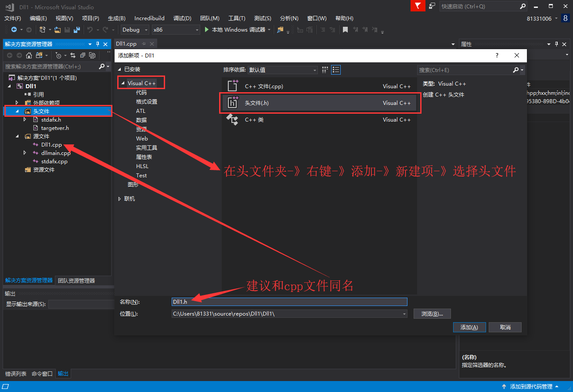Click the dialog search box magnifier icon
This screenshot has height=392, width=573.
pos(516,70)
